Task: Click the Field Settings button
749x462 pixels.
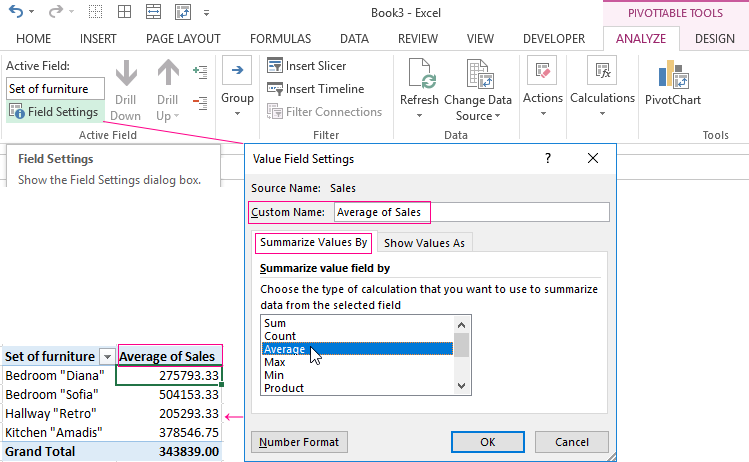Action: point(55,112)
